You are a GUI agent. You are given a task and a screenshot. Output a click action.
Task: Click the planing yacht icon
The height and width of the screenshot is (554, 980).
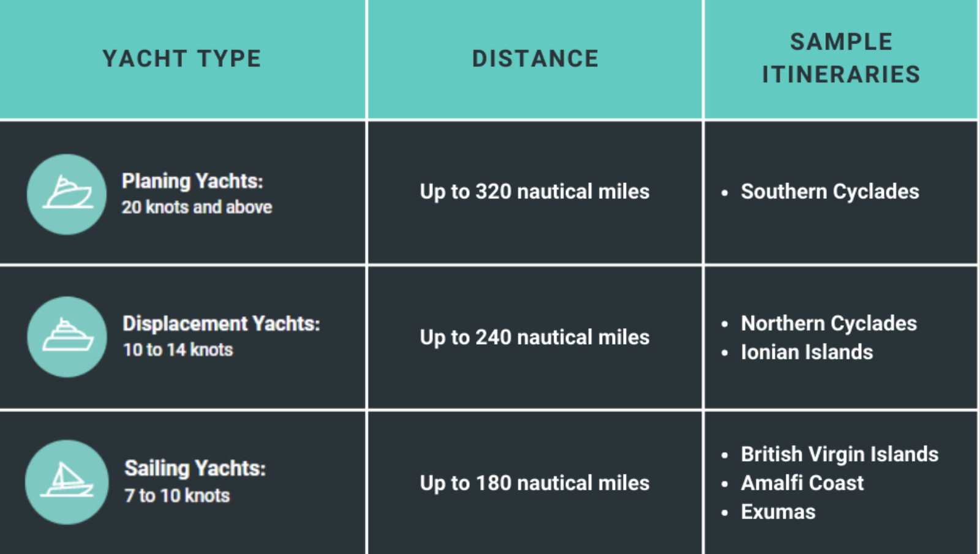pyautogui.click(x=67, y=194)
